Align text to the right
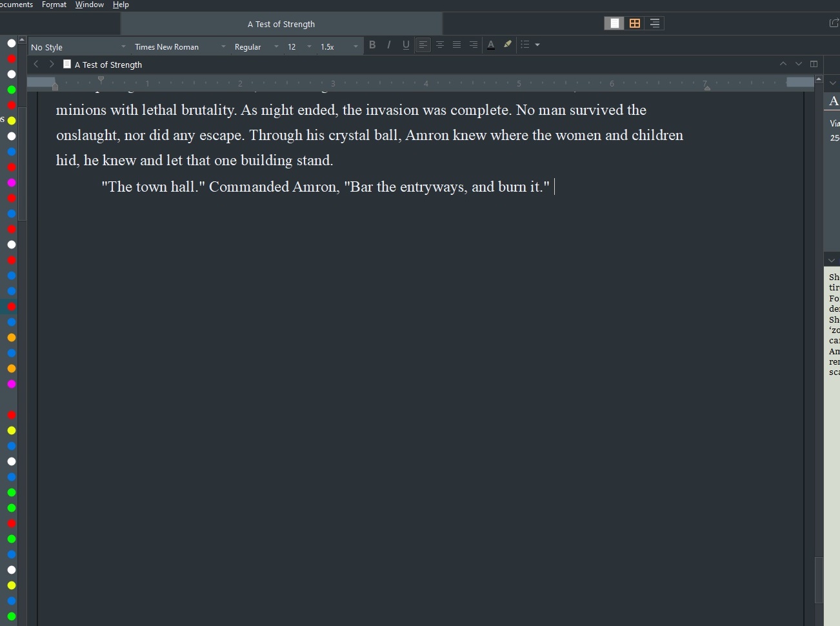 tap(474, 45)
